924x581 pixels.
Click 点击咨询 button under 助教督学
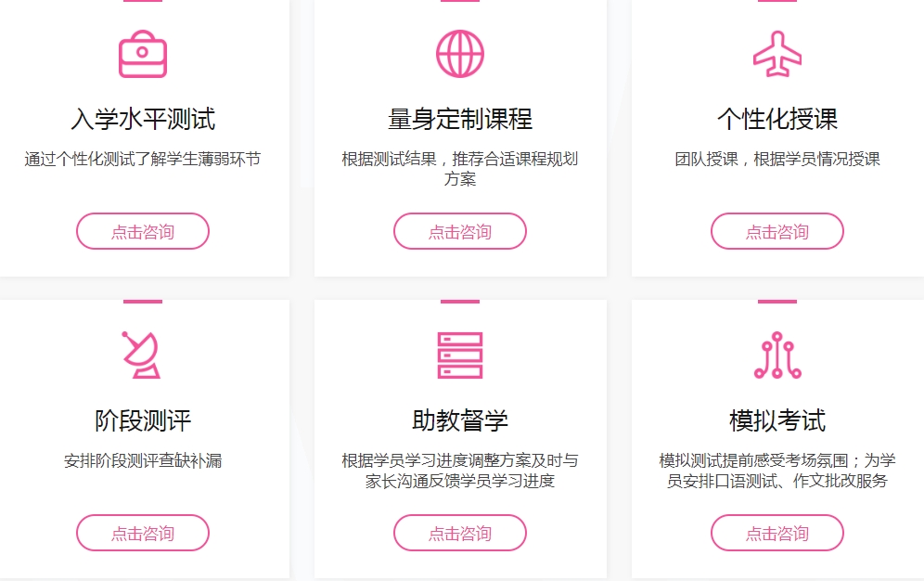pyautogui.click(x=459, y=534)
